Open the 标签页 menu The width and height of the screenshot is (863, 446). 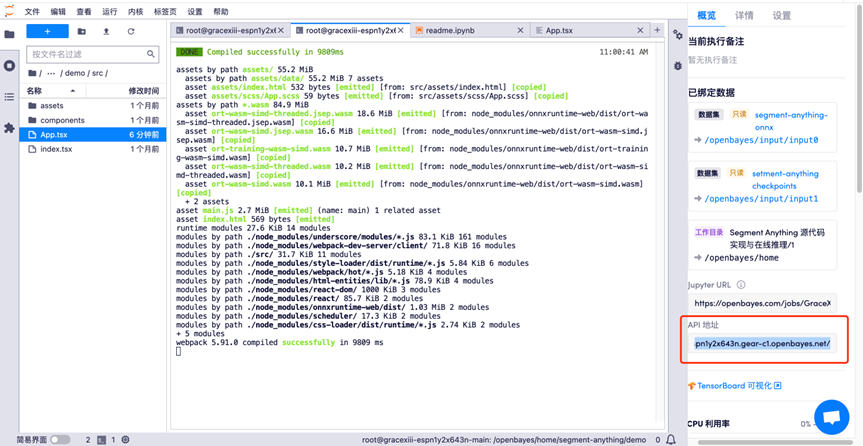tap(165, 12)
